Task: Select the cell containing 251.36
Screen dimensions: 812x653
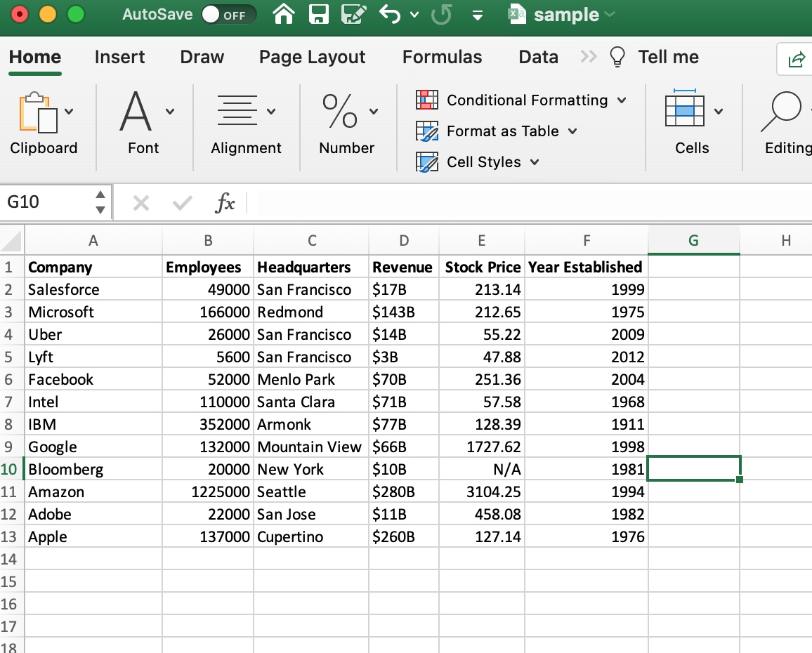Action: tap(482, 379)
